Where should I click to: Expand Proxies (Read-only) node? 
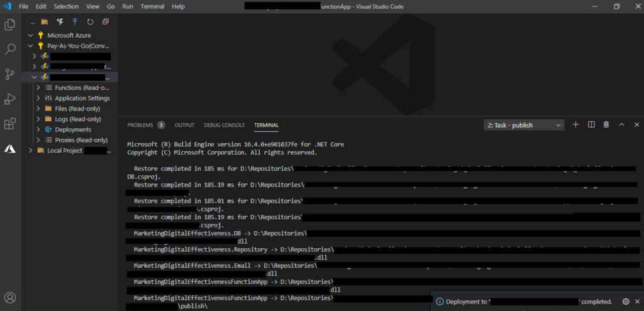coord(38,140)
